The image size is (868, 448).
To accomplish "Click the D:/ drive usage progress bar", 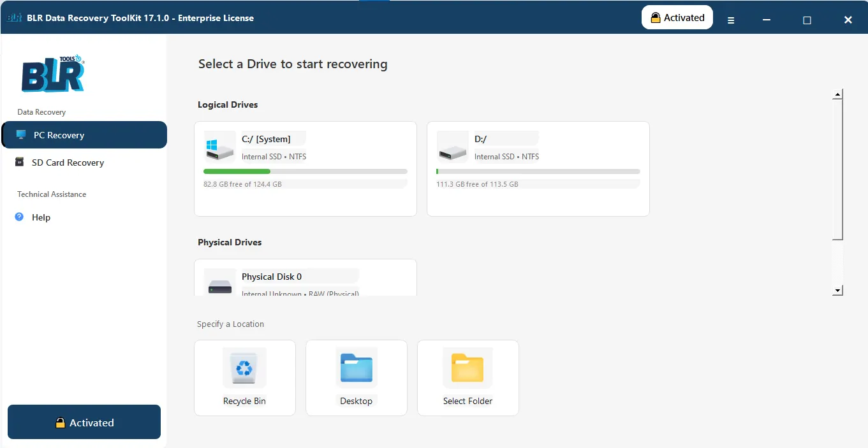I will point(538,171).
